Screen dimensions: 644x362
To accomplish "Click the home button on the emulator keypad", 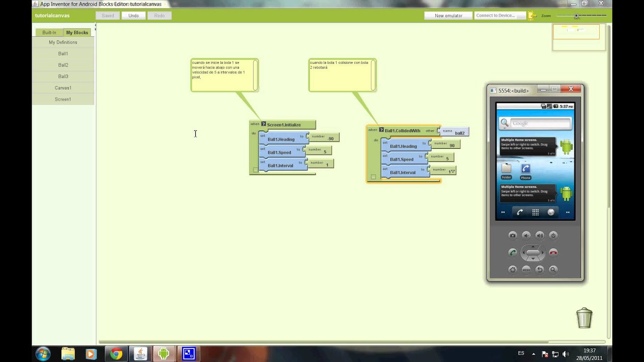I will click(512, 269).
